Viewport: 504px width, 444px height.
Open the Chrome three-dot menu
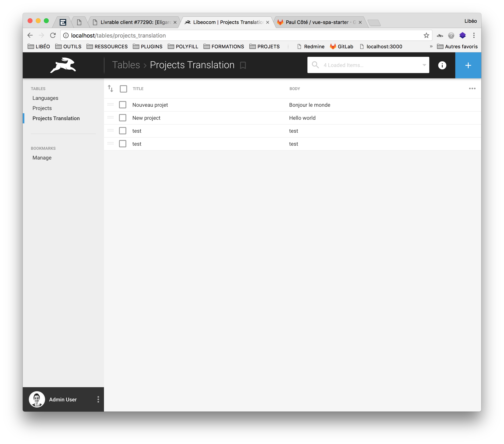click(x=474, y=36)
